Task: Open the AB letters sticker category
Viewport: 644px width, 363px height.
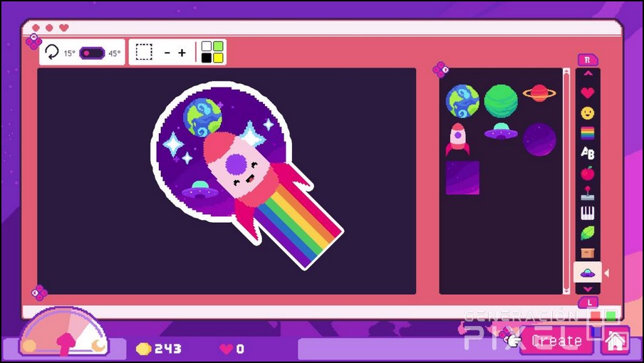Action: pos(587,152)
